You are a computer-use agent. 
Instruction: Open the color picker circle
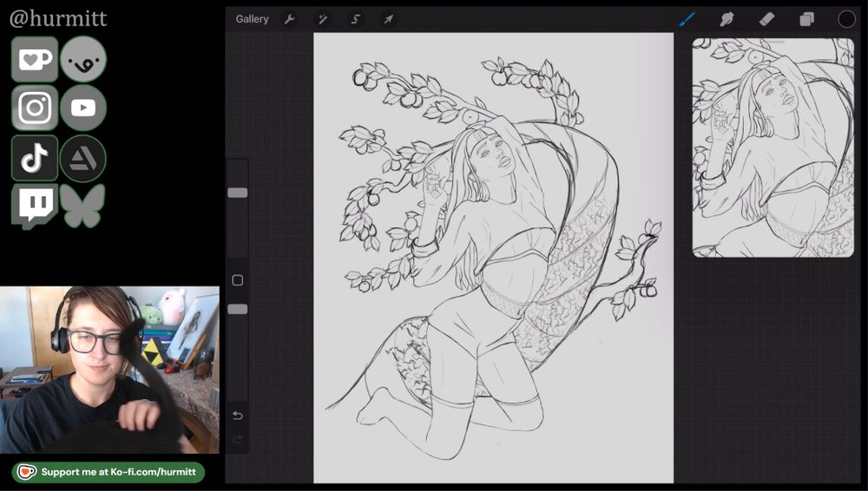pyautogui.click(x=846, y=19)
